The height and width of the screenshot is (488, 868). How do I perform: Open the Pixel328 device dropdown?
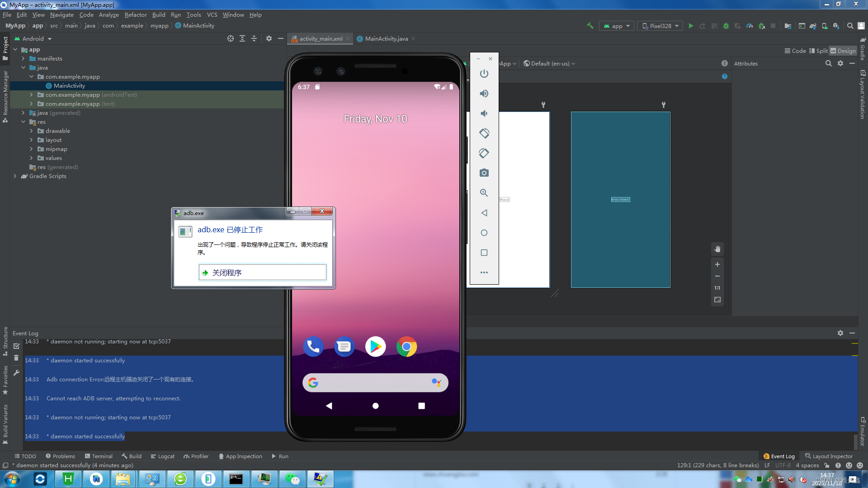click(660, 26)
